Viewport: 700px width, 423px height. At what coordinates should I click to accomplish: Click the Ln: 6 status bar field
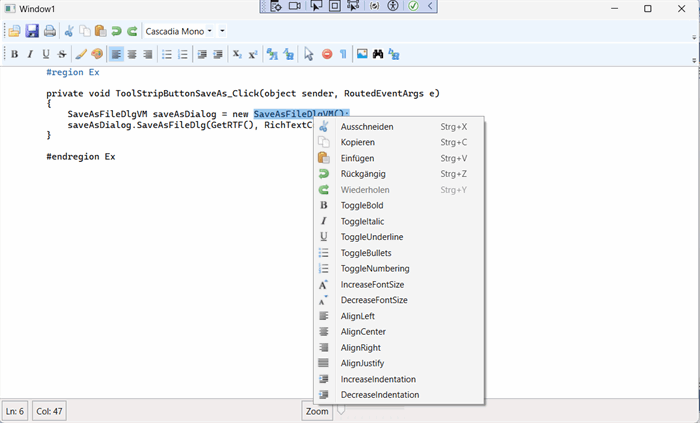[15, 411]
